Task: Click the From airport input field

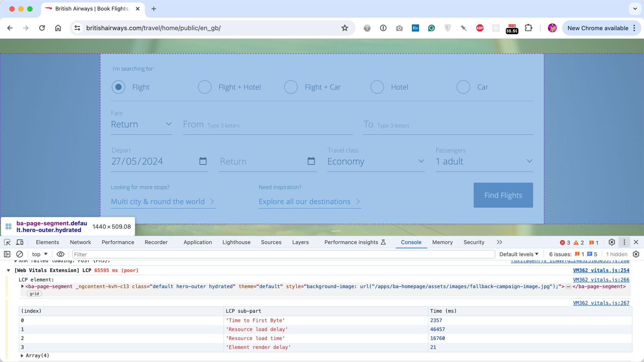Action: (268, 125)
